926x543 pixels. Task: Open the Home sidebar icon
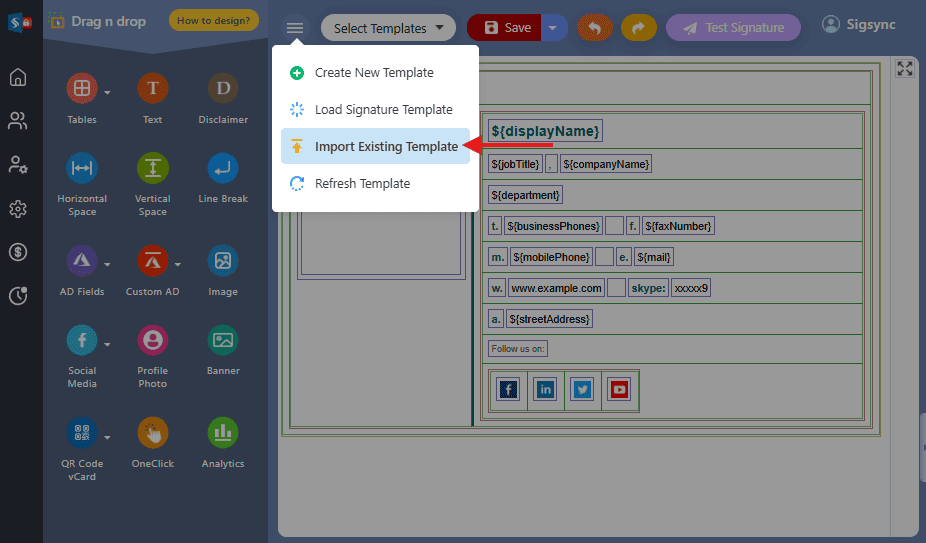[18, 77]
